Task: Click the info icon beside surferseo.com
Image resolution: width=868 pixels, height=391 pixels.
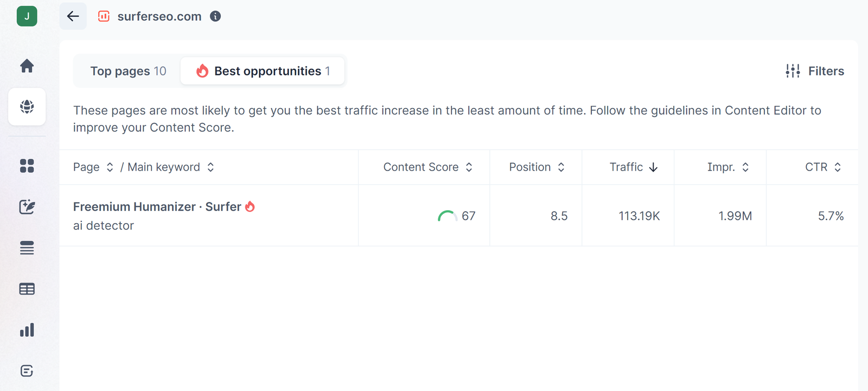Action: 215,16
